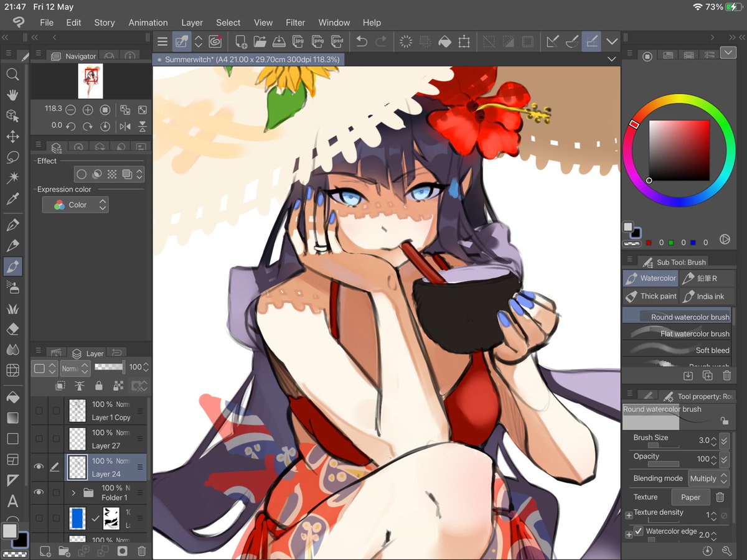Open the command bar hamburger menu

click(162, 42)
